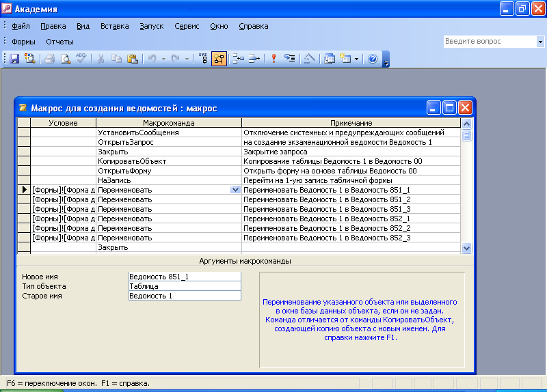Image resolution: width=547 pixels, height=392 pixels.
Task: Click the New Object toolbar icon
Action: [345, 59]
